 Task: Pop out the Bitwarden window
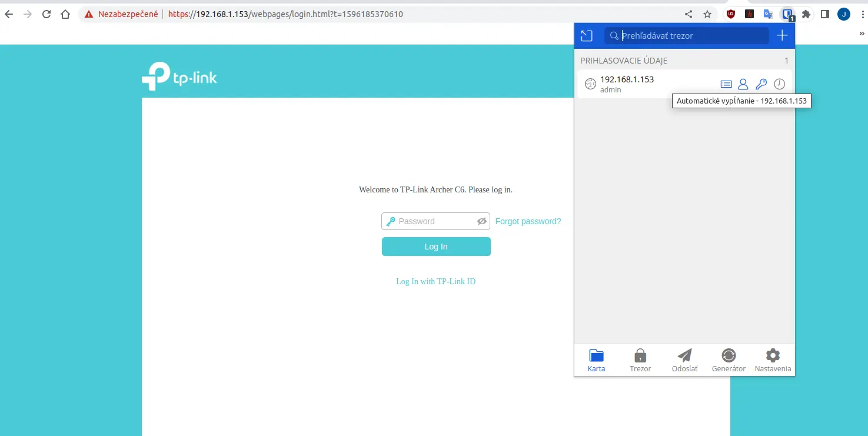click(587, 36)
